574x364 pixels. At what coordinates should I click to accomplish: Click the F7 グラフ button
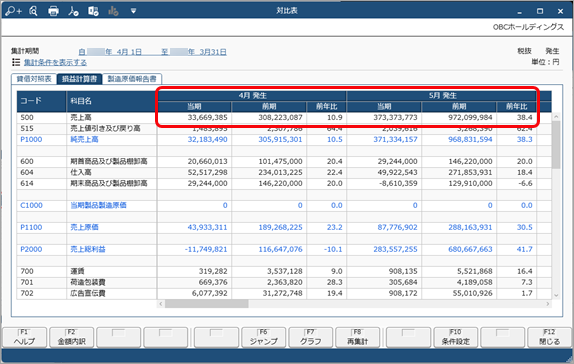tap(310, 337)
